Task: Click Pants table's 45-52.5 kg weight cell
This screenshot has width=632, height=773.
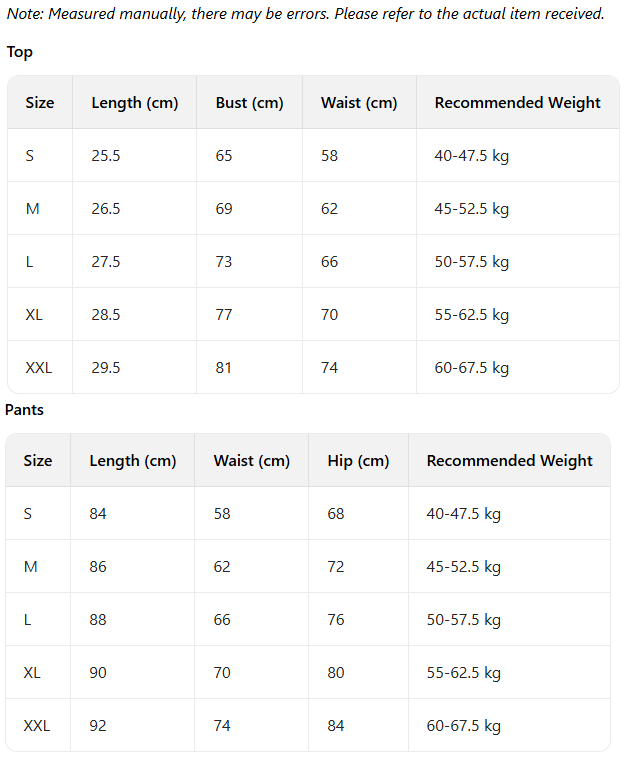Action: coord(463,567)
